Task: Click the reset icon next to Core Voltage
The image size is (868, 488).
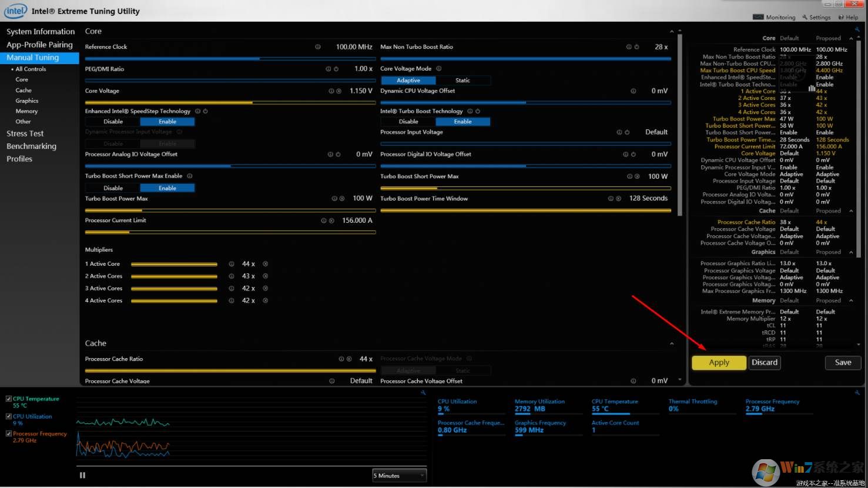Action: tap(339, 91)
